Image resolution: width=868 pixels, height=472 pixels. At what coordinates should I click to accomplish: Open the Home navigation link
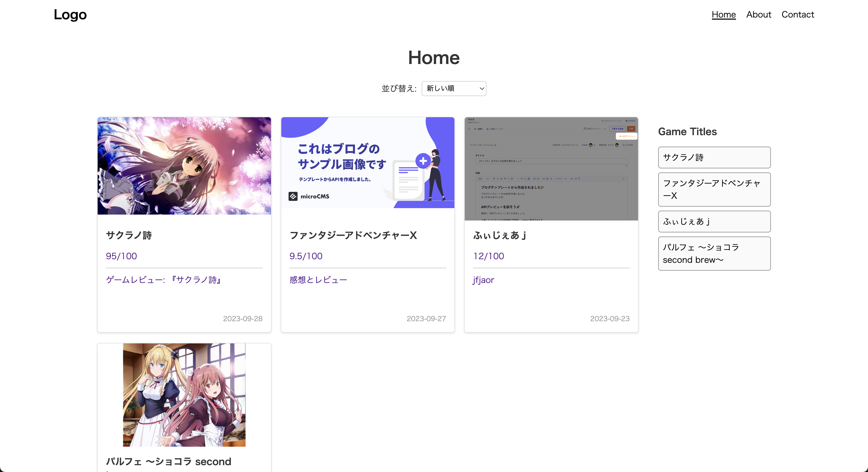tap(723, 14)
